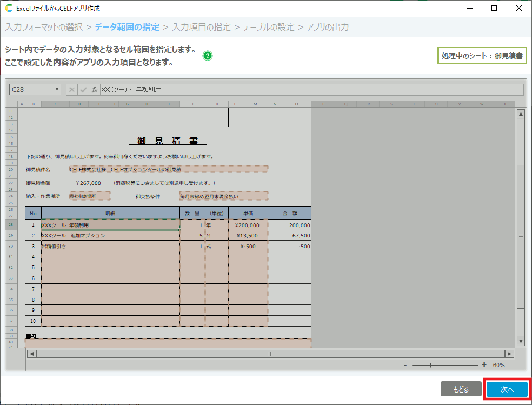Click the confirm checkmark in formula bar
Viewport: 532px width, 405px height.
83,90
